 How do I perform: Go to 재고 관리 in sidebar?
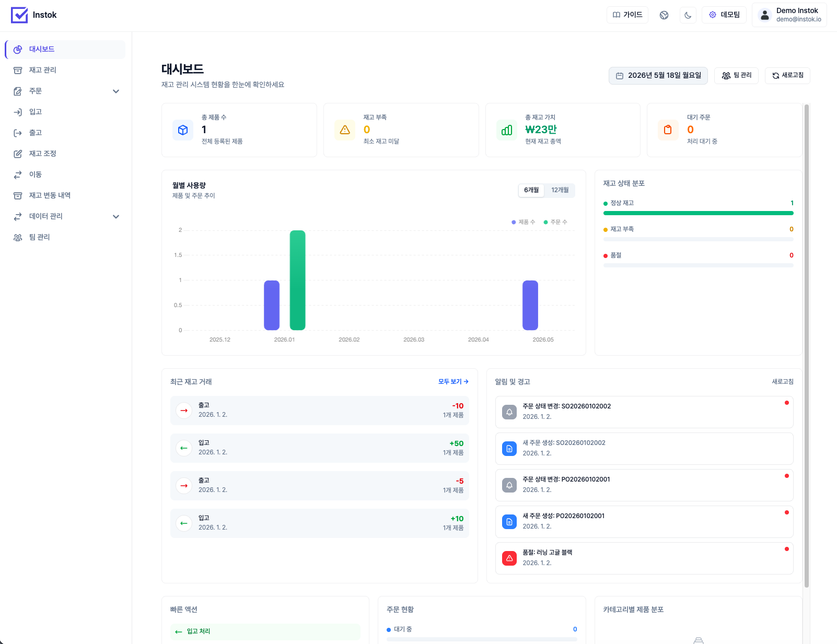pos(65,70)
